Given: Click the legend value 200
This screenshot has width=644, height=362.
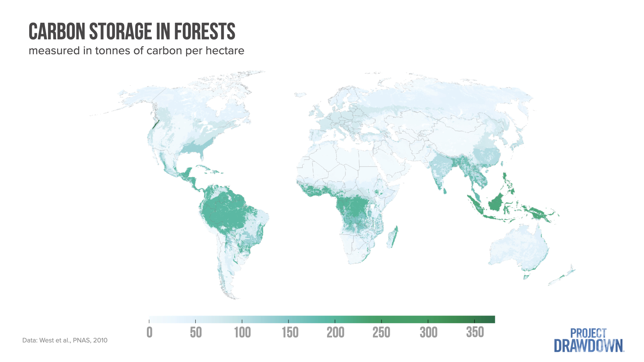Looking at the screenshot, I should coord(336,333).
